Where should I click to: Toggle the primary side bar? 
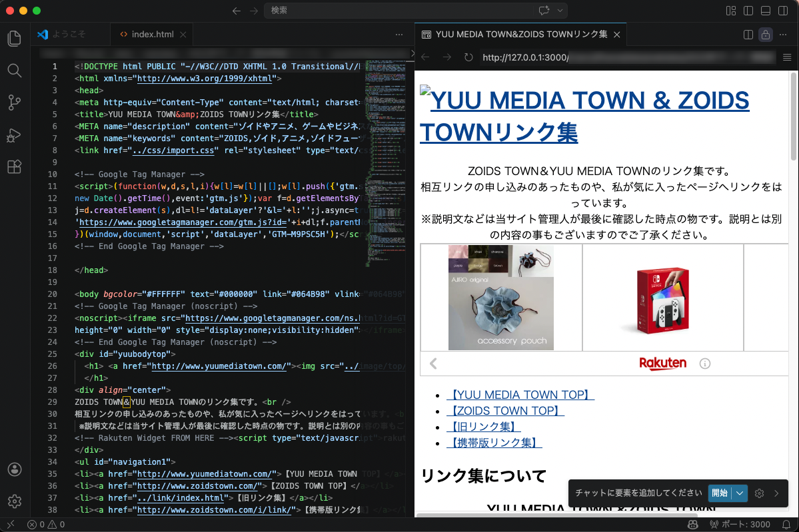click(748, 11)
